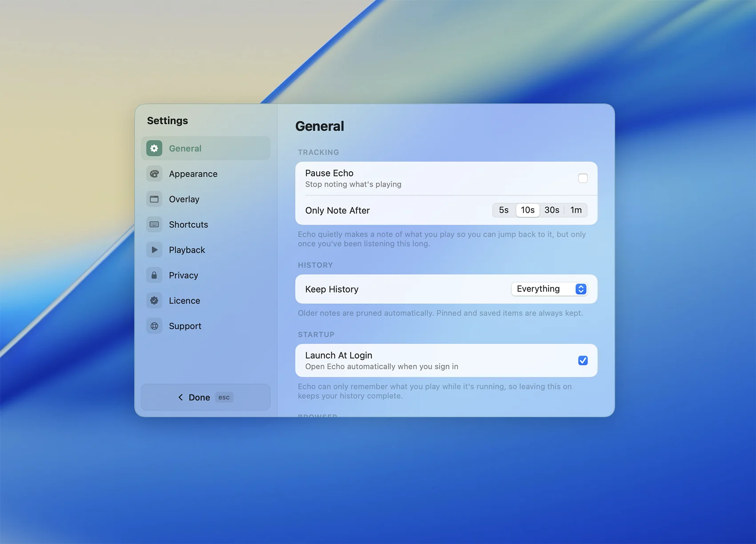Viewport: 756px width, 544px height.
Task: Click the STARTUP section header
Action: click(316, 335)
